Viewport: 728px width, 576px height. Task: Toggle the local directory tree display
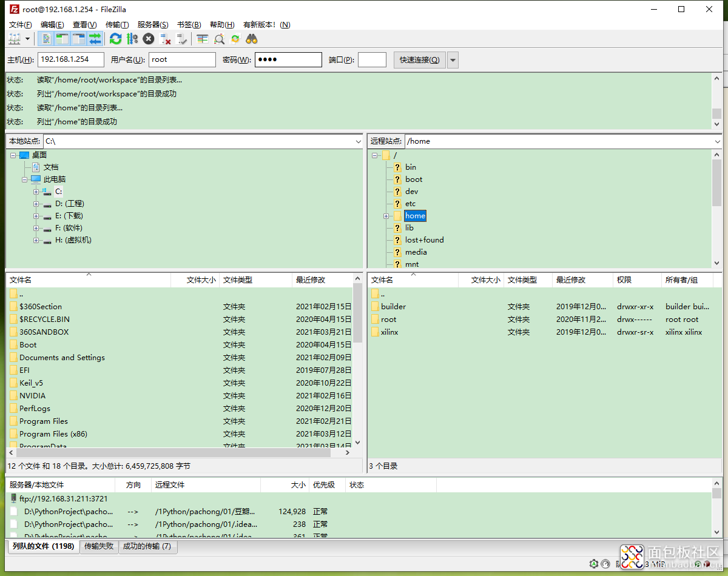(62, 39)
